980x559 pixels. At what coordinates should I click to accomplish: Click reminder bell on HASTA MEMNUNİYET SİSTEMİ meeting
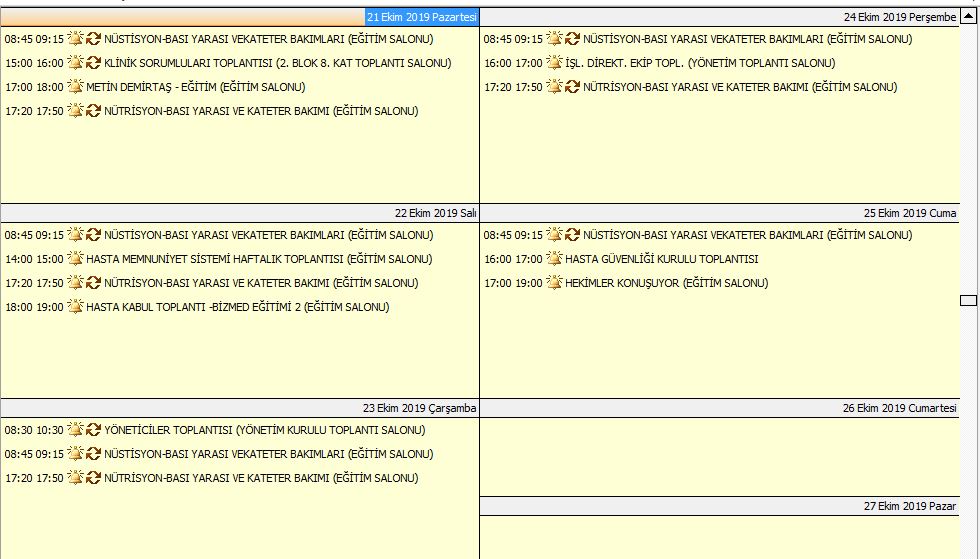coord(75,259)
